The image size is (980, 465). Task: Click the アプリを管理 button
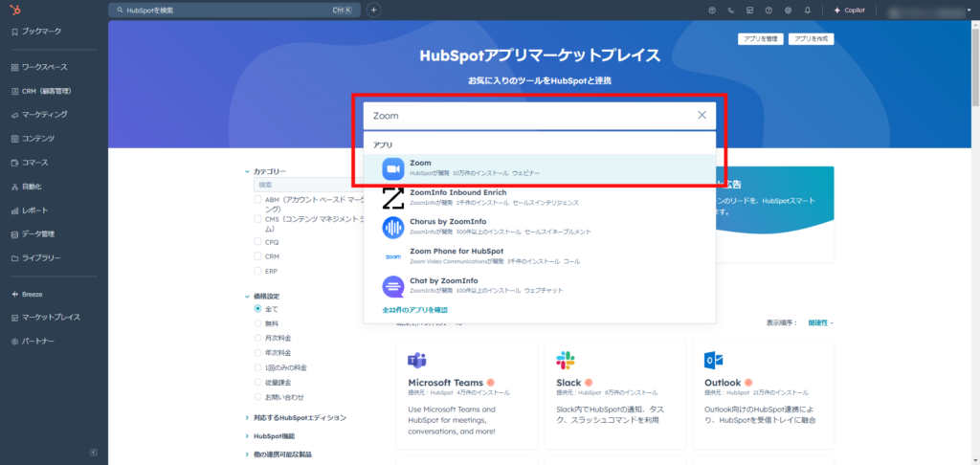pyautogui.click(x=760, y=38)
